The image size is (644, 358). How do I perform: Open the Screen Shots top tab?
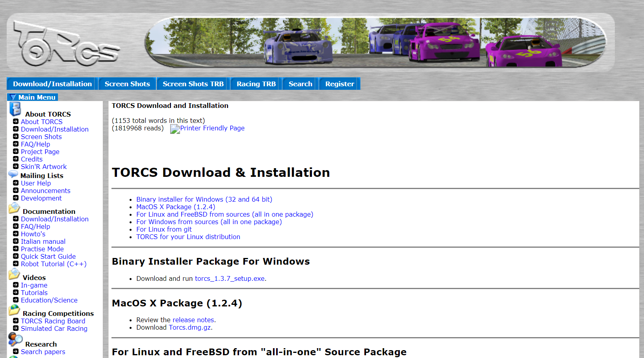(127, 84)
